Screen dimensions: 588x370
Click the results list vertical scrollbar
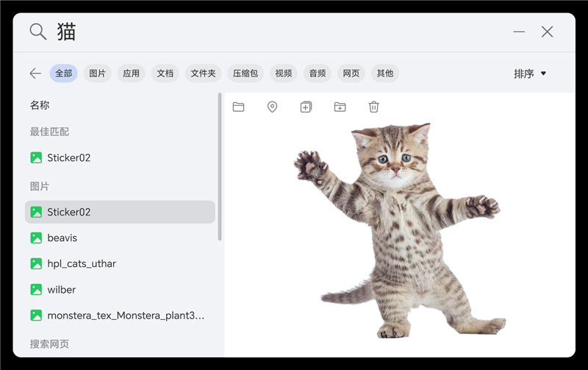click(x=220, y=166)
